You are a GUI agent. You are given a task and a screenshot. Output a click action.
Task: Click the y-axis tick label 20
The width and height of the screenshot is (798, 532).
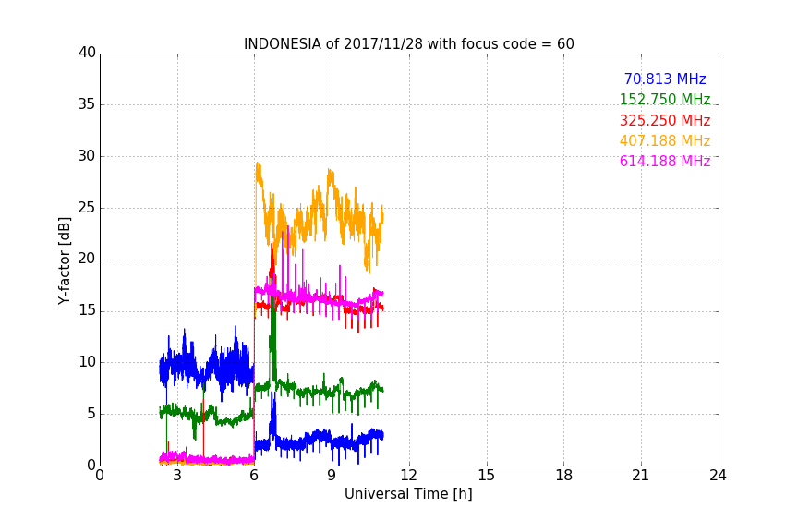point(87,259)
